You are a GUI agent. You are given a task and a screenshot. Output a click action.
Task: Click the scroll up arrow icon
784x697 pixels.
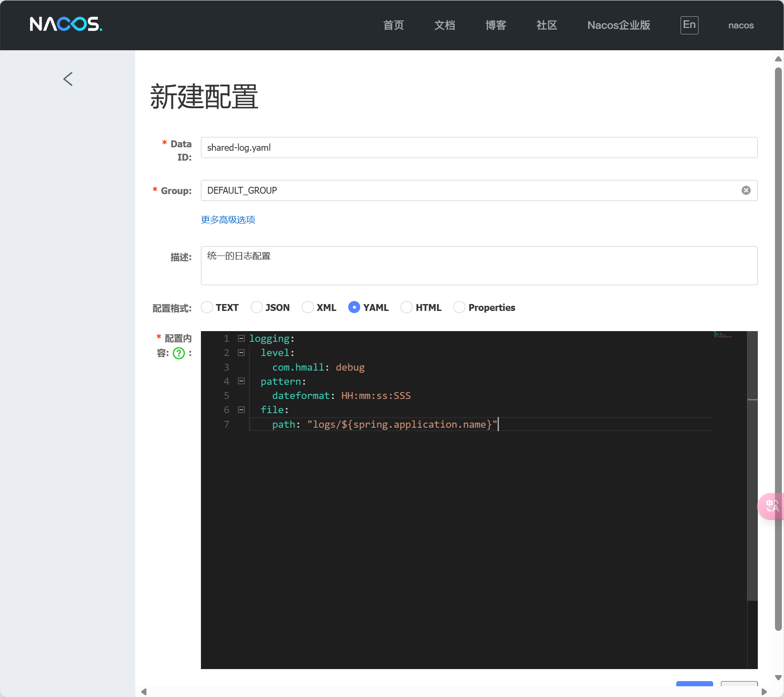point(778,59)
